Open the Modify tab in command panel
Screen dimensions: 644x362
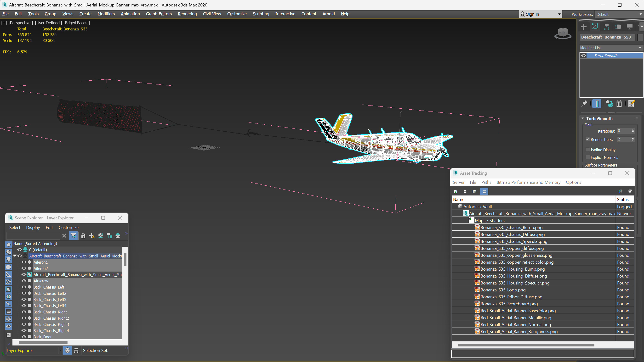pos(595,27)
